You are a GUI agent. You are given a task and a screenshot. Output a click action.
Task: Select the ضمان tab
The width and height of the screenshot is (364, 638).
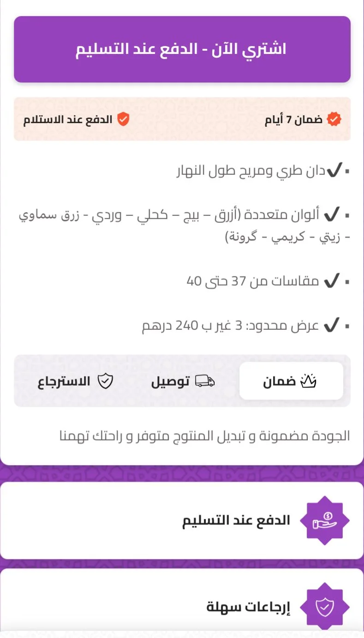[x=291, y=381]
